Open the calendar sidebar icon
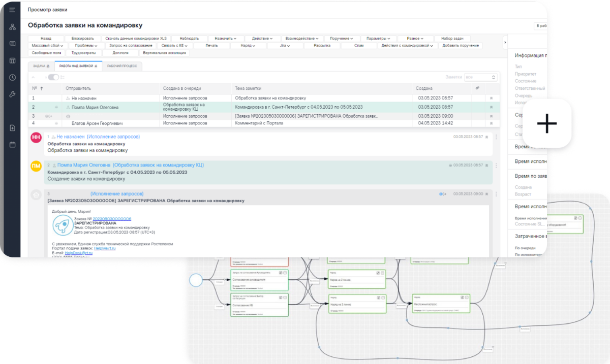The image size is (610, 364). (x=12, y=145)
